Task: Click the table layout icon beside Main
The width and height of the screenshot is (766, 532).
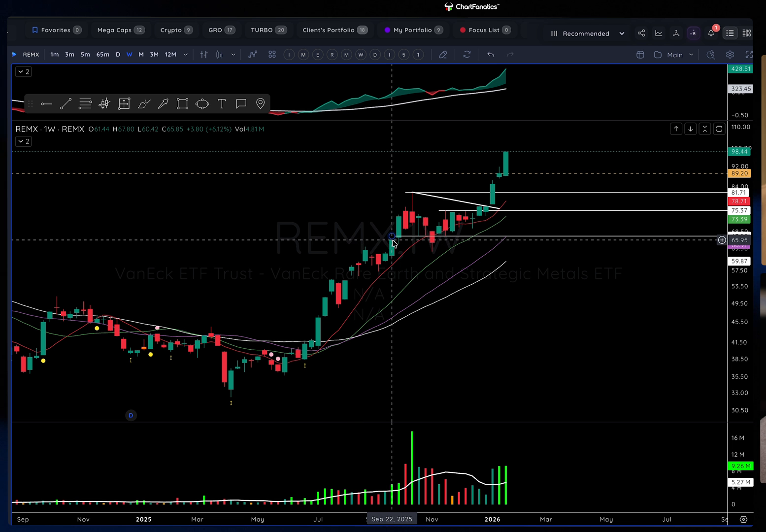Action: (640, 55)
